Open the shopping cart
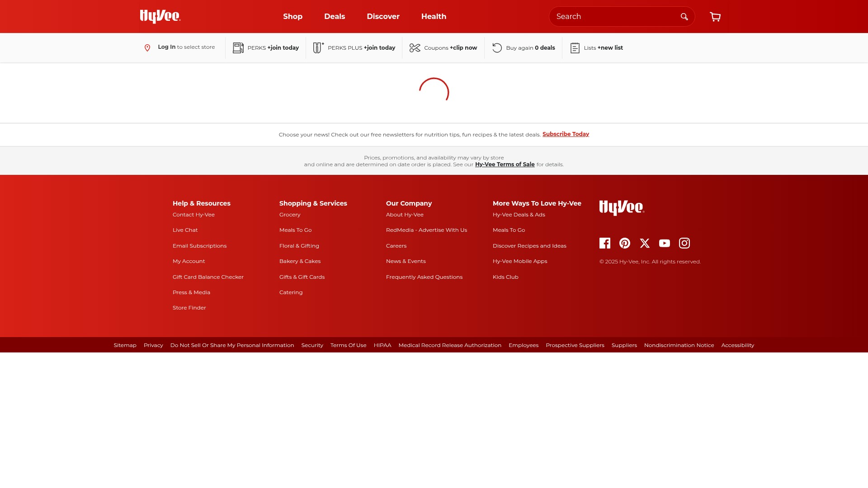This screenshot has width=868, height=488. (x=715, y=17)
